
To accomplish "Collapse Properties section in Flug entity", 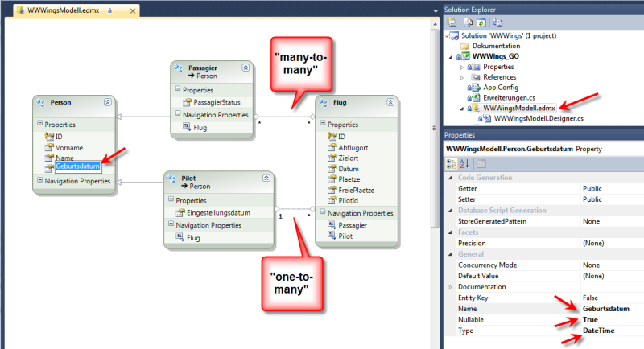I will coord(323,123).
